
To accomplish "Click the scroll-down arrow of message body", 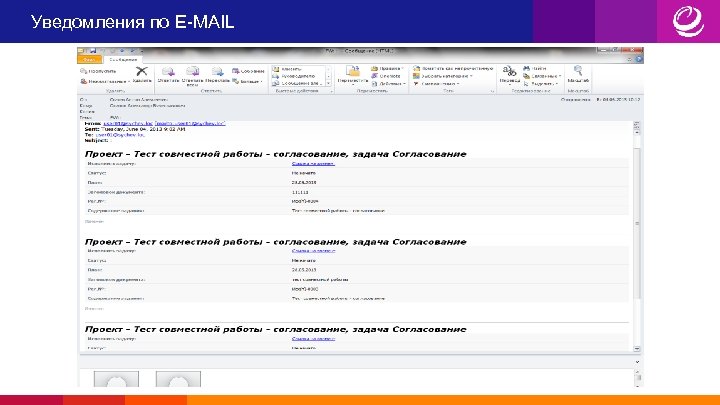I will coord(637,349).
